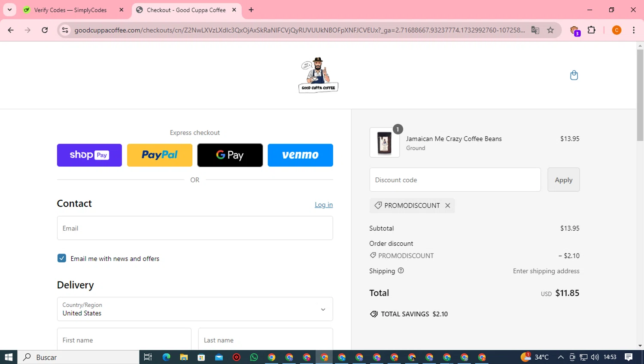This screenshot has height=364, width=644.
Task: Open the Windows notification center
Action: (x=629, y=357)
